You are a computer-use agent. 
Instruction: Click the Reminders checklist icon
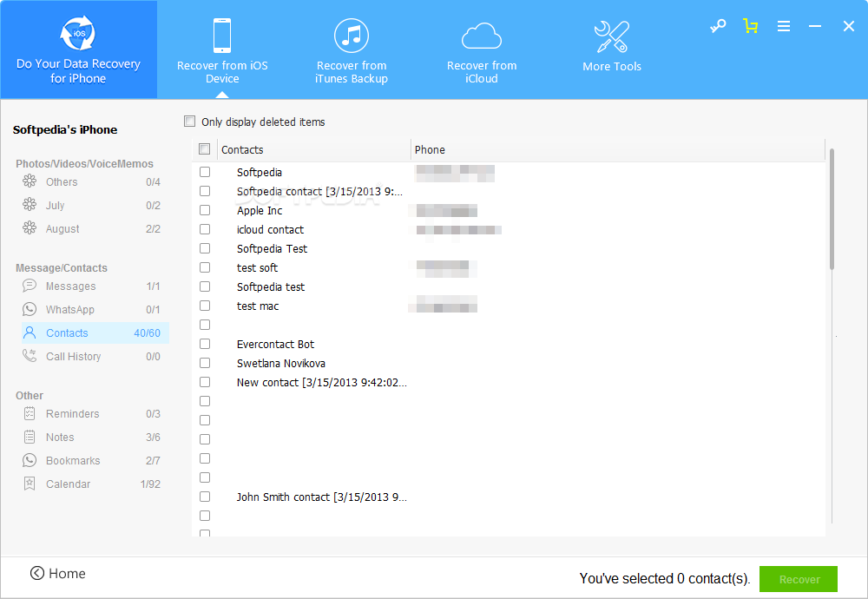click(x=30, y=413)
